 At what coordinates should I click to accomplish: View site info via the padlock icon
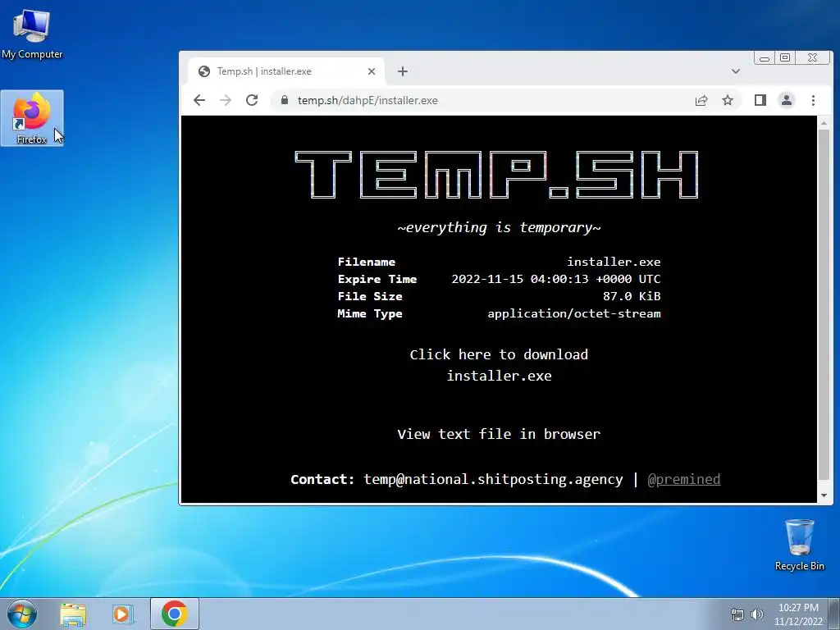285,100
